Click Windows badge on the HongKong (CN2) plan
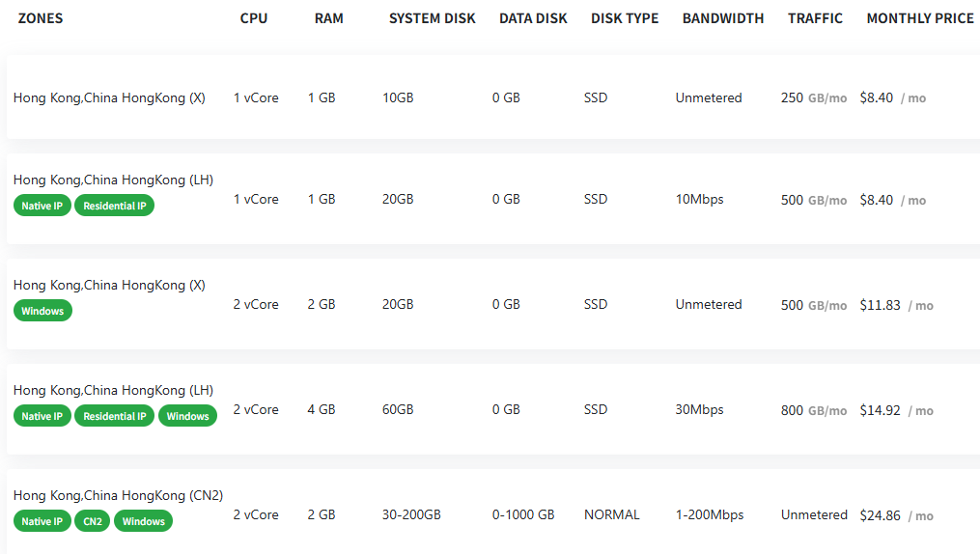The width and height of the screenshot is (980, 554). click(x=143, y=521)
